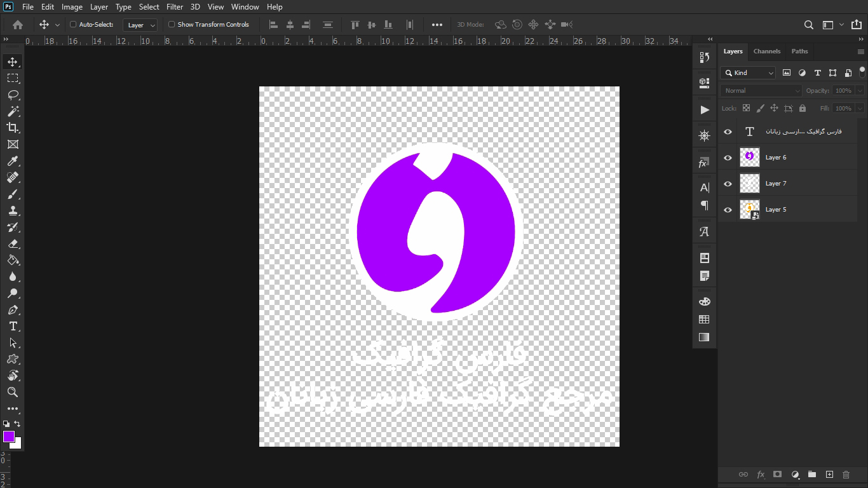
Task: Switch to the Channels tab
Action: click(x=767, y=51)
